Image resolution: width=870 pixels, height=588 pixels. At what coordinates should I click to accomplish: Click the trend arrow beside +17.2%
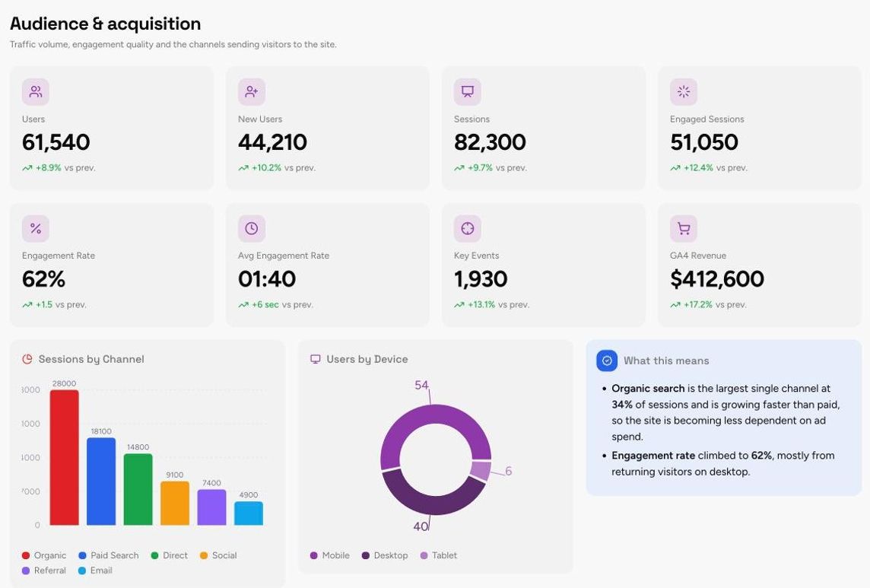coord(675,304)
